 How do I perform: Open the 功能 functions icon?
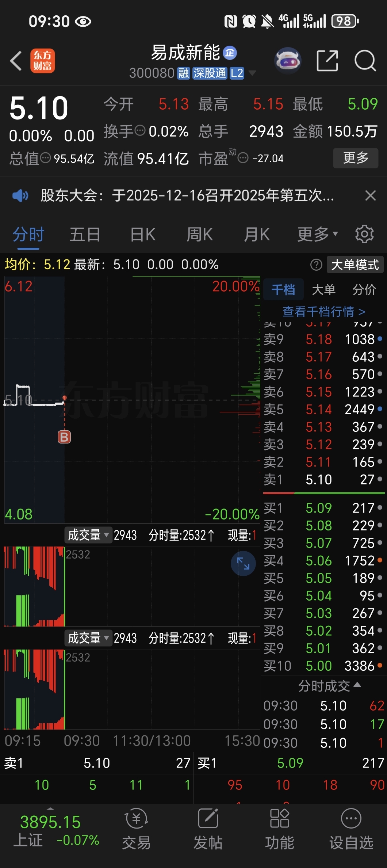[279, 829]
